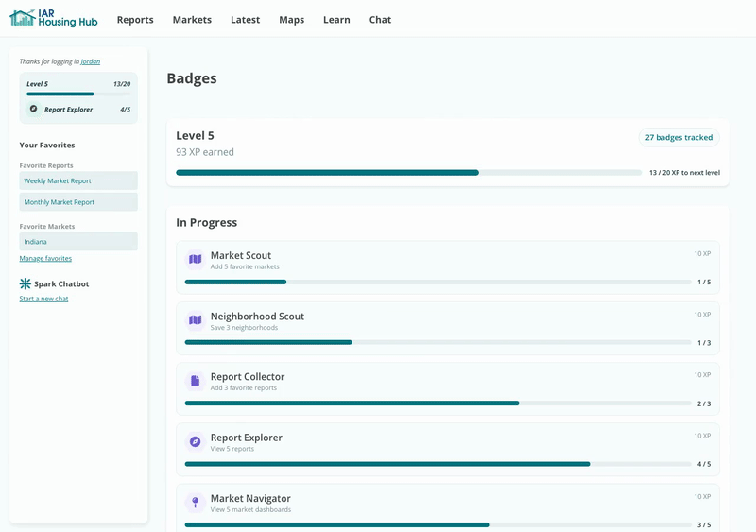Image resolution: width=756 pixels, height=532 pixels.
Task: Open the Reports menu
Action: pos(135,20)
